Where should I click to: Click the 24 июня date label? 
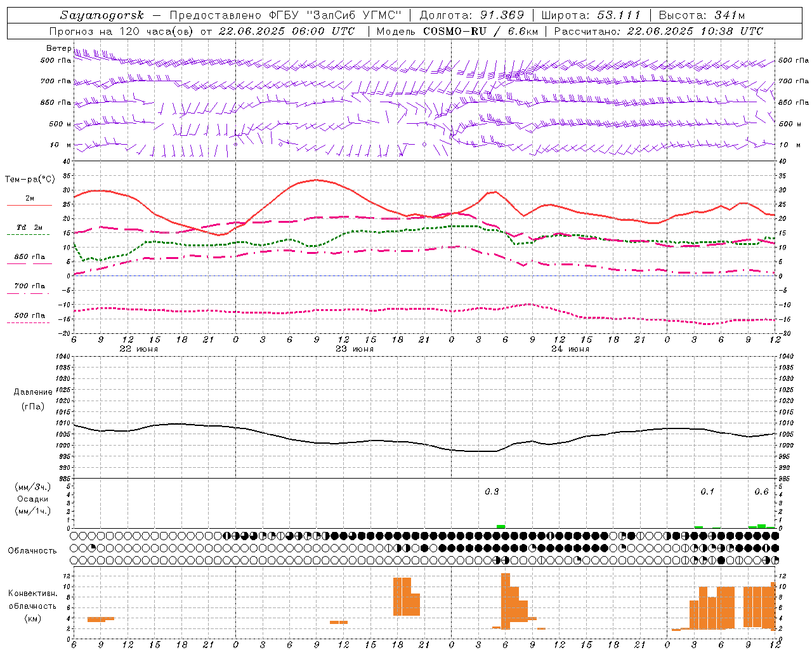click(x=570, y=349)
